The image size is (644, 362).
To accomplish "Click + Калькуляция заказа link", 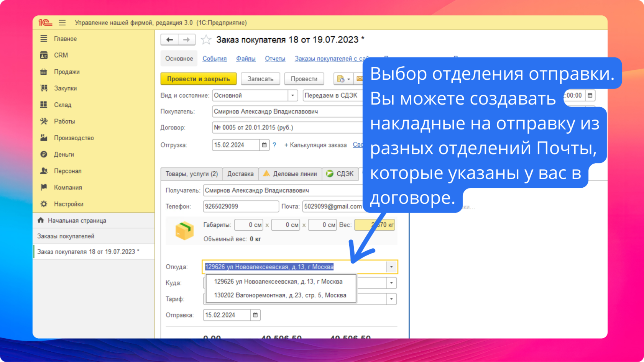I will point(315,145).
